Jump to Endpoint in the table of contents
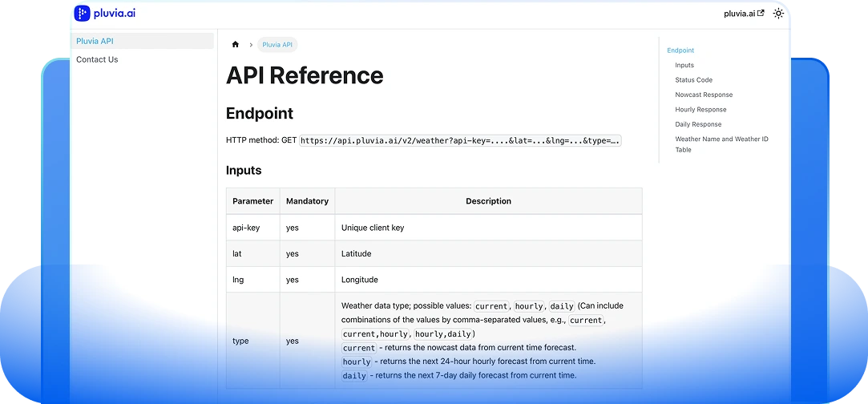The height and width of the screenshot is (404, 868). (x=680, y=50)
